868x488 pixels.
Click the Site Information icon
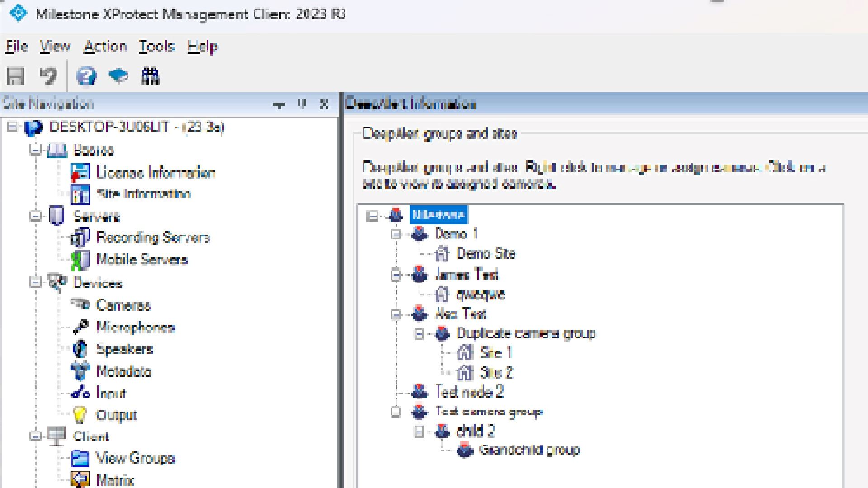click(80, 195)
